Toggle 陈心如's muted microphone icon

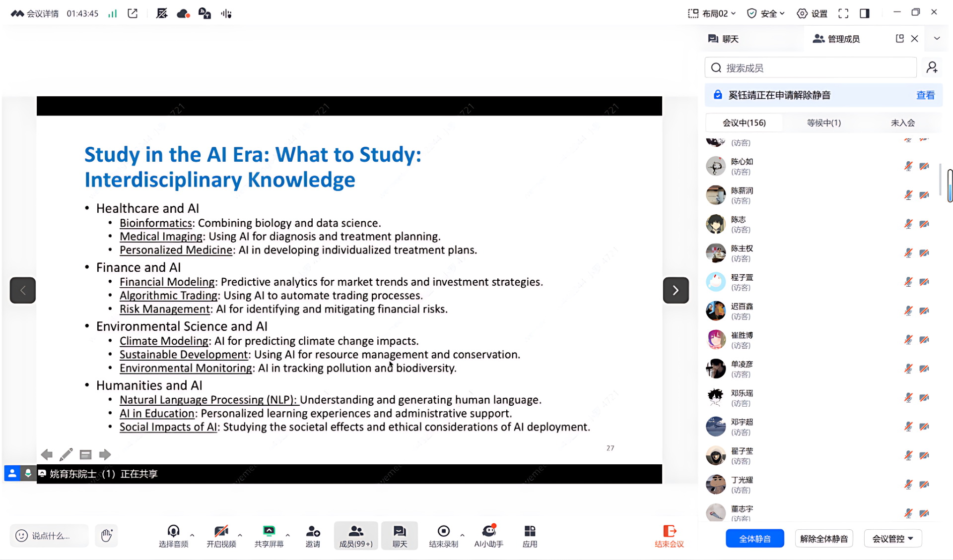pos(908,166)
